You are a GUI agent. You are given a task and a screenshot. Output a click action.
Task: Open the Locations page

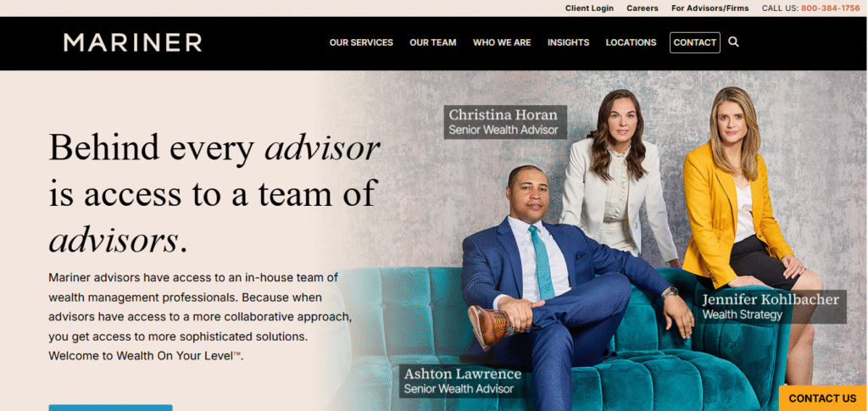pos(631,42)
